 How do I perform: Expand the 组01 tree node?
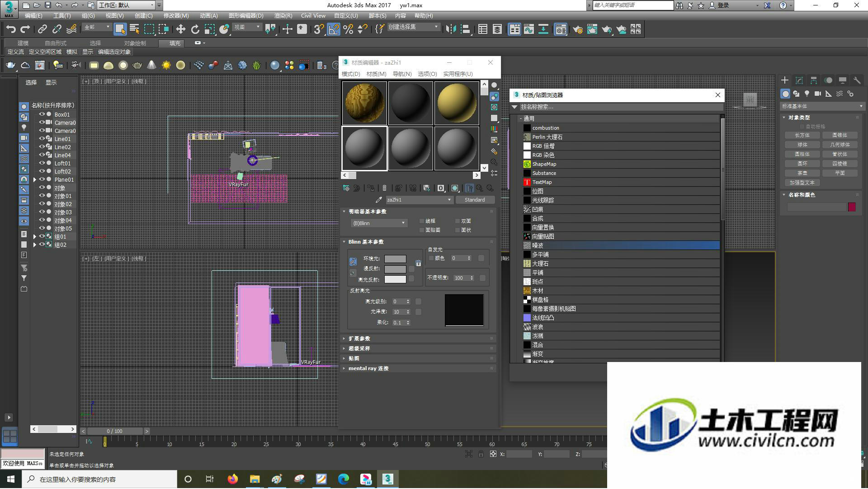pos(35,237)
